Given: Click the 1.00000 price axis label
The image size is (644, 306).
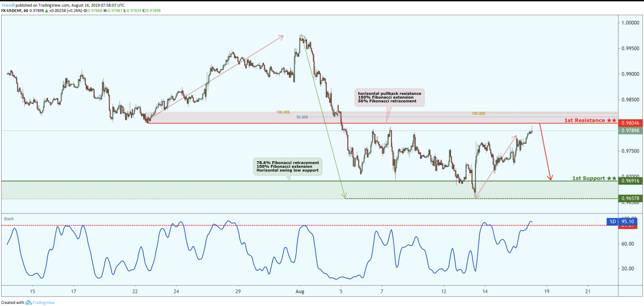Looking at the screenshot, I should tap(630, 23).
